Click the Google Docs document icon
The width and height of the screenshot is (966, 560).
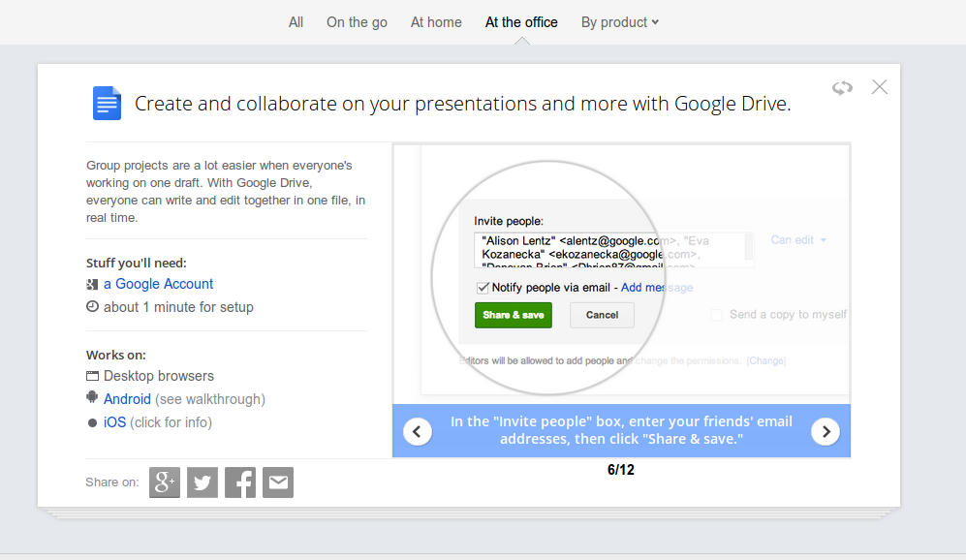tap(107, 103)
